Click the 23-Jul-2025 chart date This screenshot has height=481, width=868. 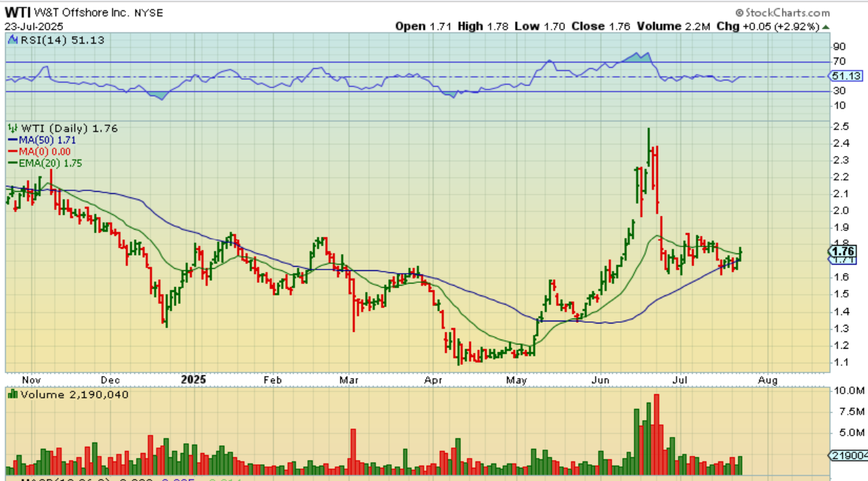(x=35, y=26)
